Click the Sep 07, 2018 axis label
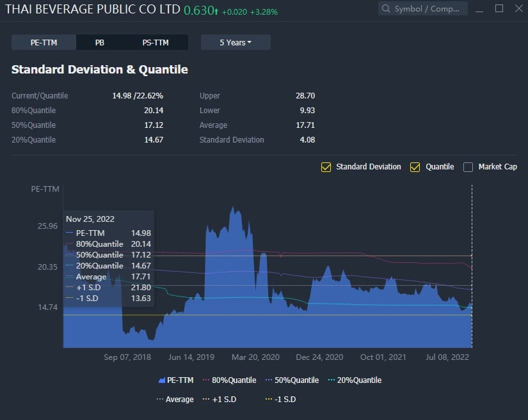 pyautogui.click(x=127, y=357)
